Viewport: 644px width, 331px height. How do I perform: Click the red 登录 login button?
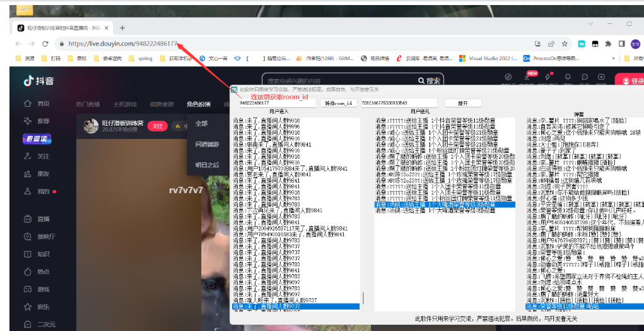[631, 81]
